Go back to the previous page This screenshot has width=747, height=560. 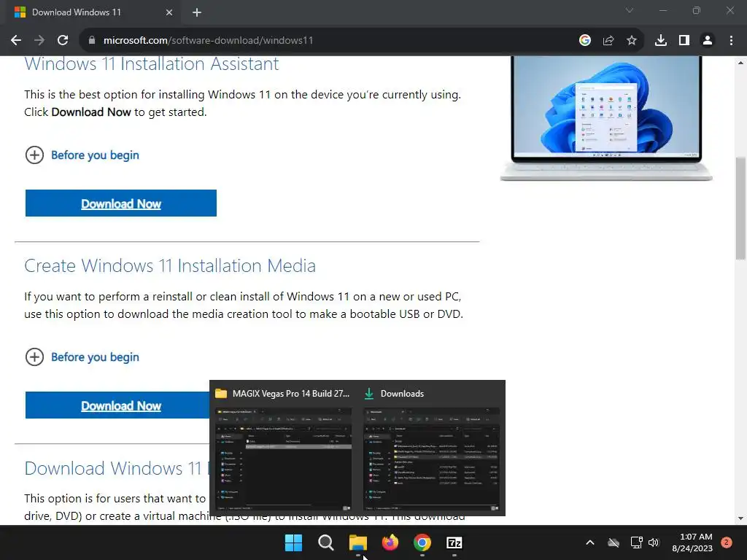pos(16,41)
